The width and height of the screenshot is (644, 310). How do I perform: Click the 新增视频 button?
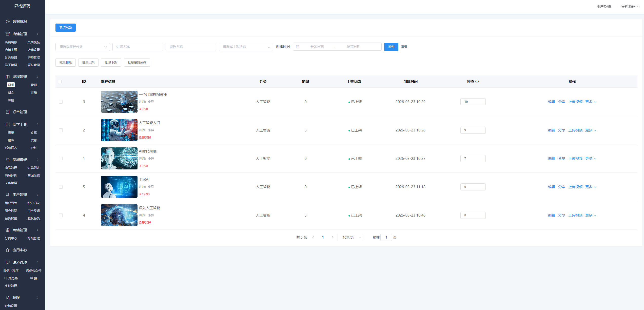(65, 27)
